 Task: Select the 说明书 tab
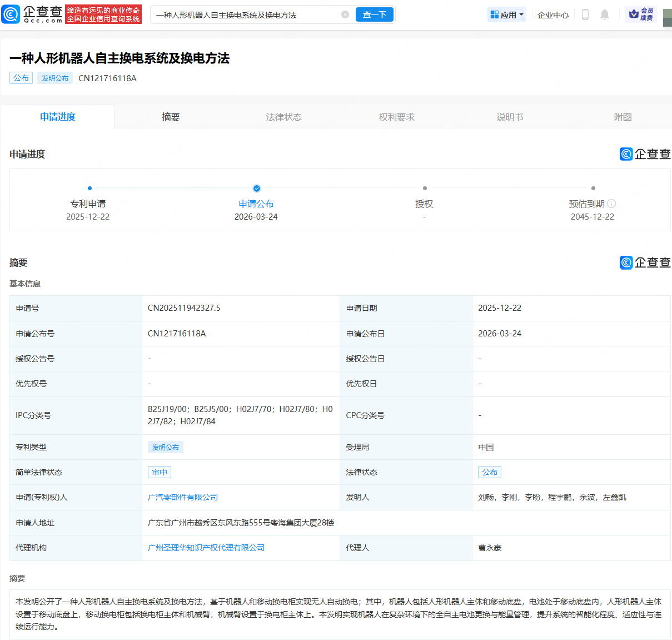tap(509, 117)
